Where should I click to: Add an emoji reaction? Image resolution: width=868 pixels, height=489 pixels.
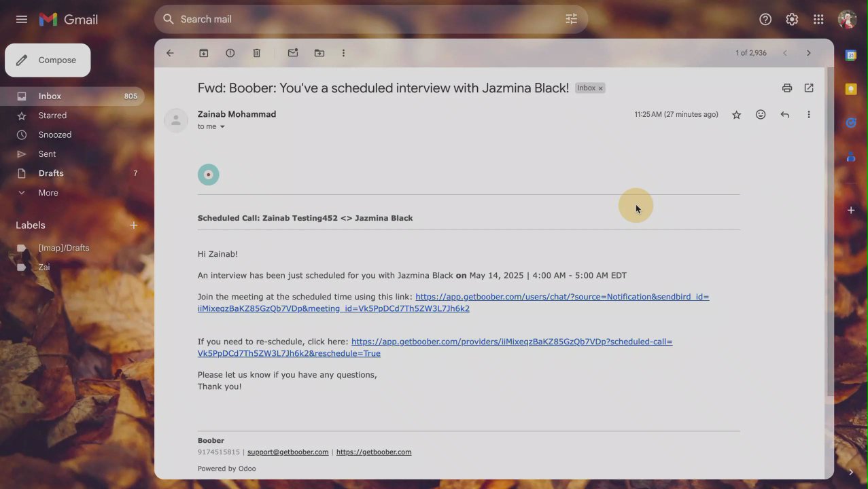pos(761,115)
